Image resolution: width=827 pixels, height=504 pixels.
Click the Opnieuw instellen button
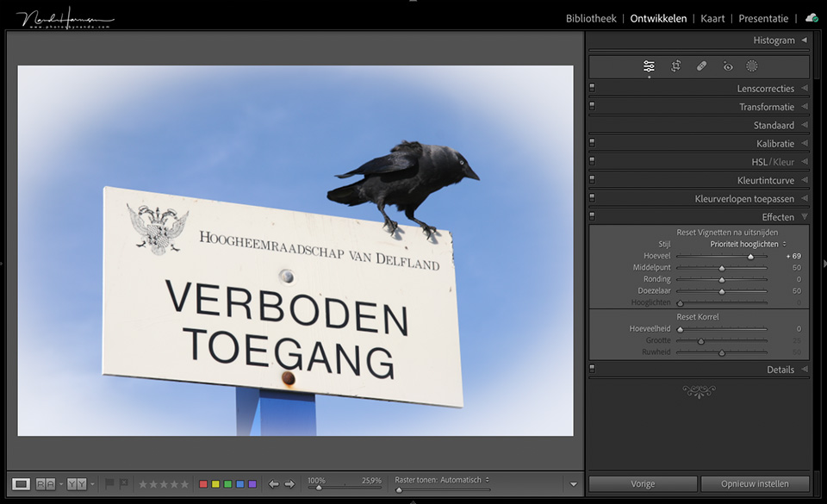755,484
